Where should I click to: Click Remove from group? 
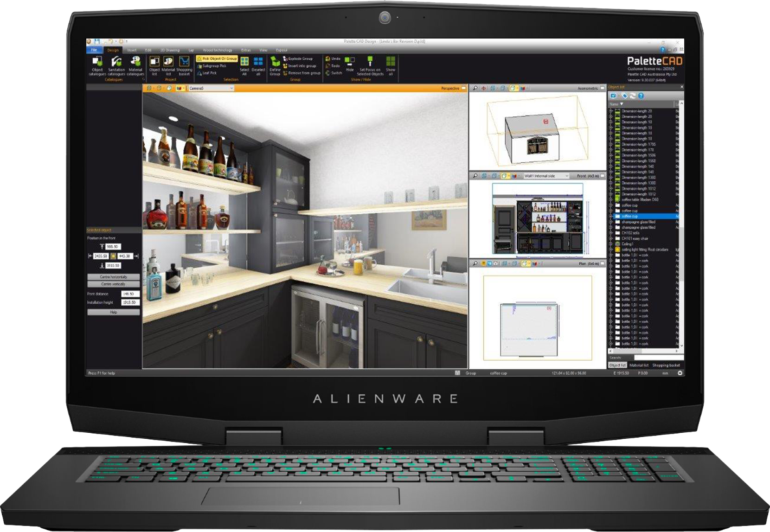click(302, 73)
